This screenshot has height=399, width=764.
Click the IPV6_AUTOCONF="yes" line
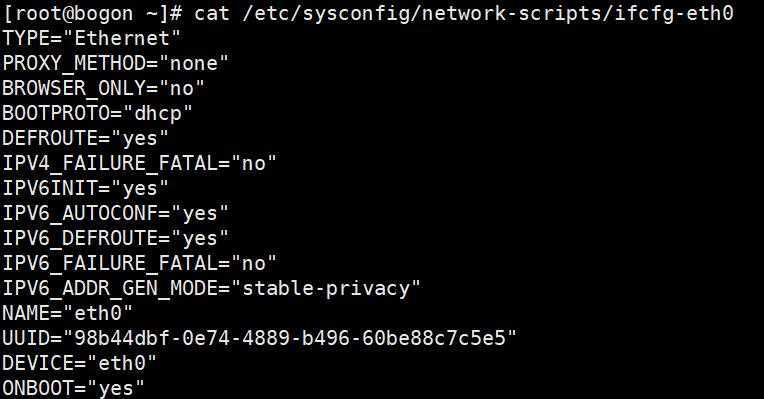pos(115,213)
